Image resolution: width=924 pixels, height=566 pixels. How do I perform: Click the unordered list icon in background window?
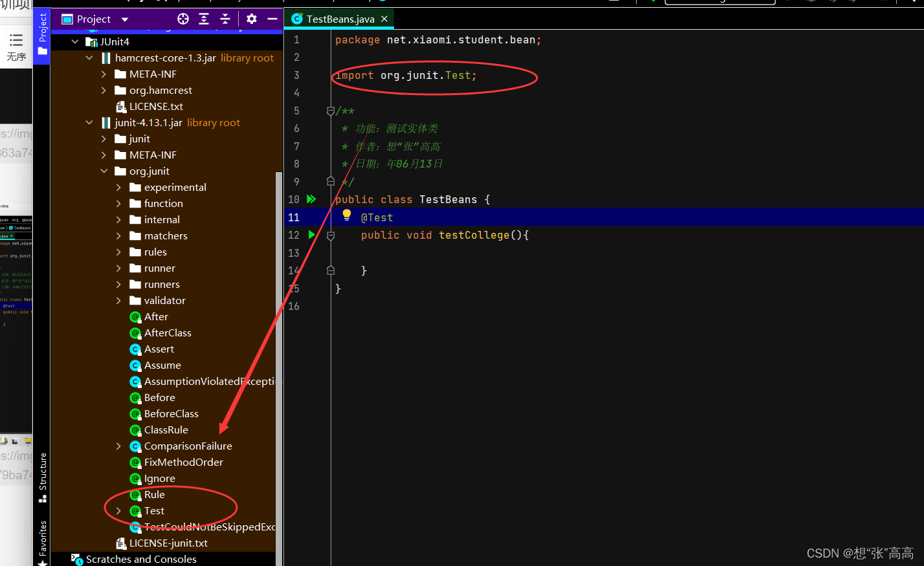pos(16,40)
